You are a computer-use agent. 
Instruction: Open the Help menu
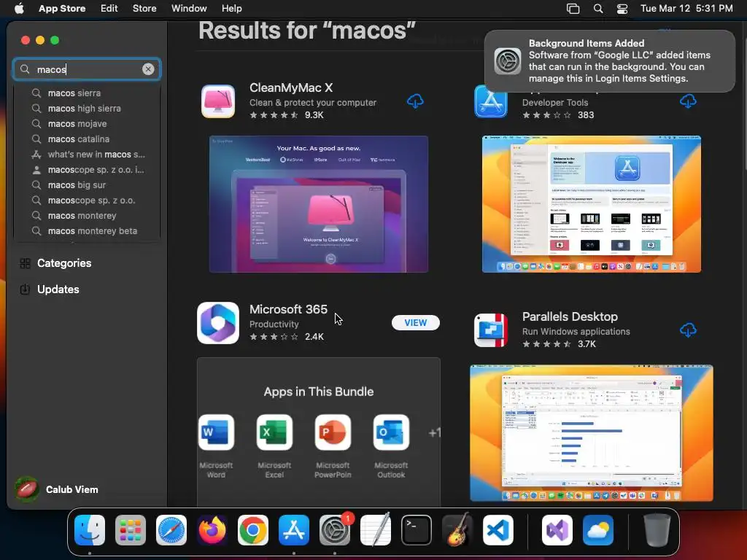click(231, 8)
